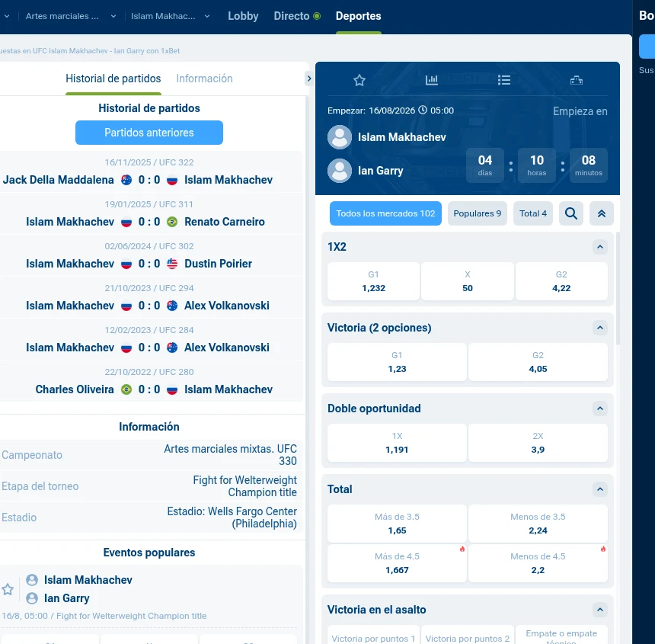Open the Deportes section
The image size is (655, 644).
pos(359,16)
